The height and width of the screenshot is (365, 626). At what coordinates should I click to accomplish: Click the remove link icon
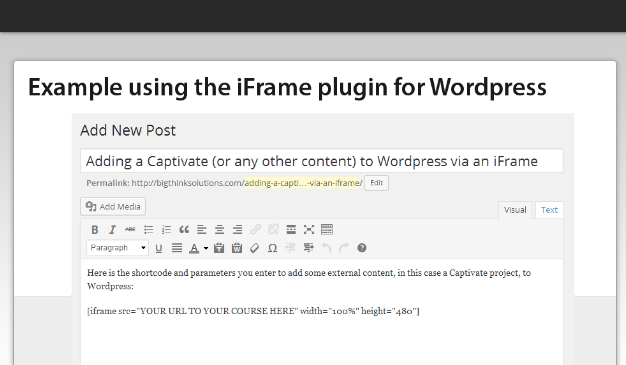click(273, 230)
